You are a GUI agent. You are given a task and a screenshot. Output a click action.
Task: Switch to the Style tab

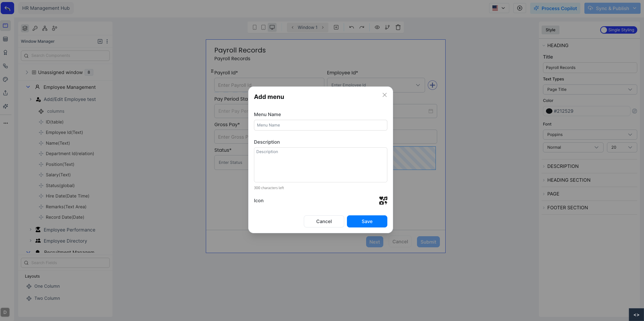click(x=550, y=30)
